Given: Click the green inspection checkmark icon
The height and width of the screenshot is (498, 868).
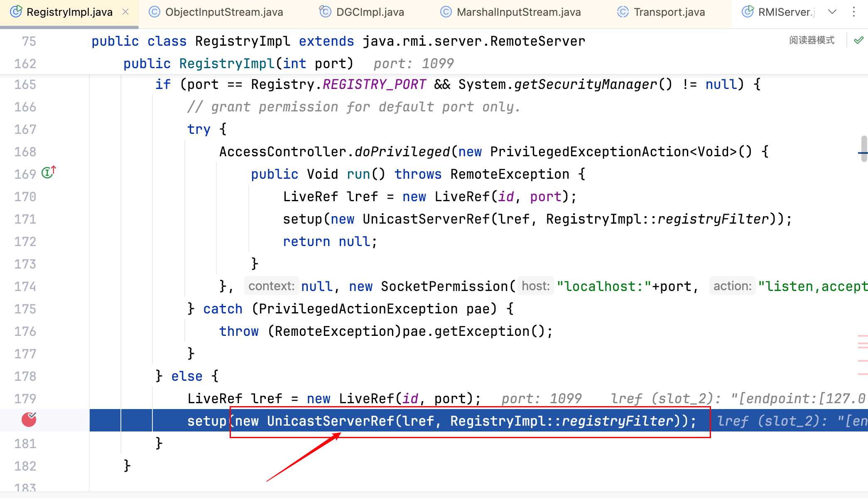Looking at the screenshot, I should coord(859,40).
